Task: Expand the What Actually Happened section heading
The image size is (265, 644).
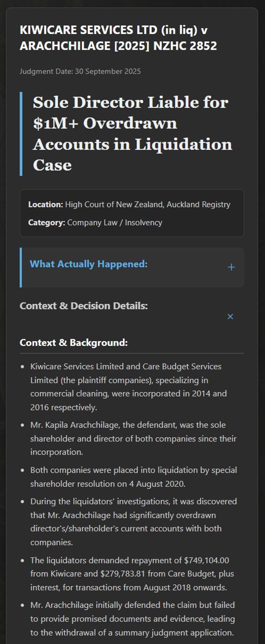Action: click(89, 264)
